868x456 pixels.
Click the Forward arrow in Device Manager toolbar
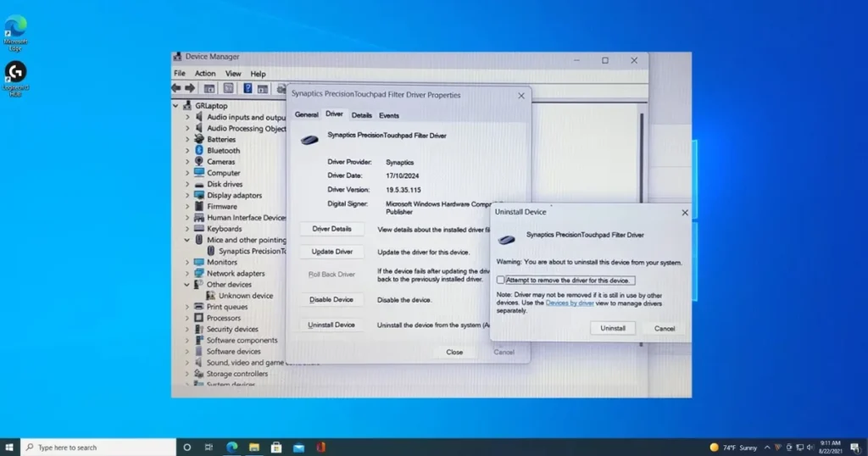[x=190, y=88]
